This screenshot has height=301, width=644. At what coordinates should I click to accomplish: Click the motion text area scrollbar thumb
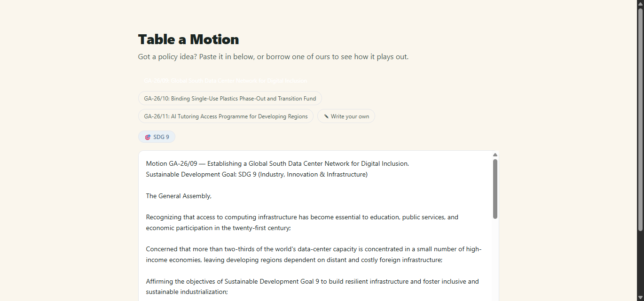(495, 189)
